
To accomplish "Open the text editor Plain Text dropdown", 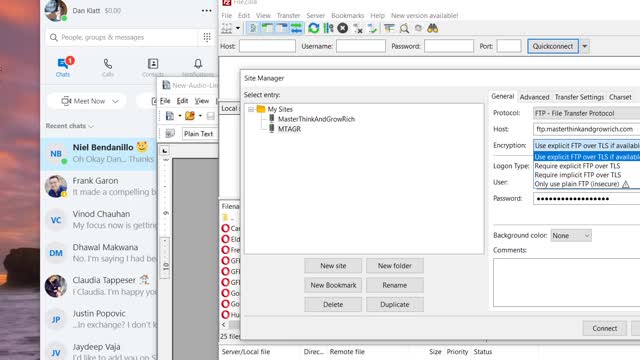I will [x=199, y=134].
